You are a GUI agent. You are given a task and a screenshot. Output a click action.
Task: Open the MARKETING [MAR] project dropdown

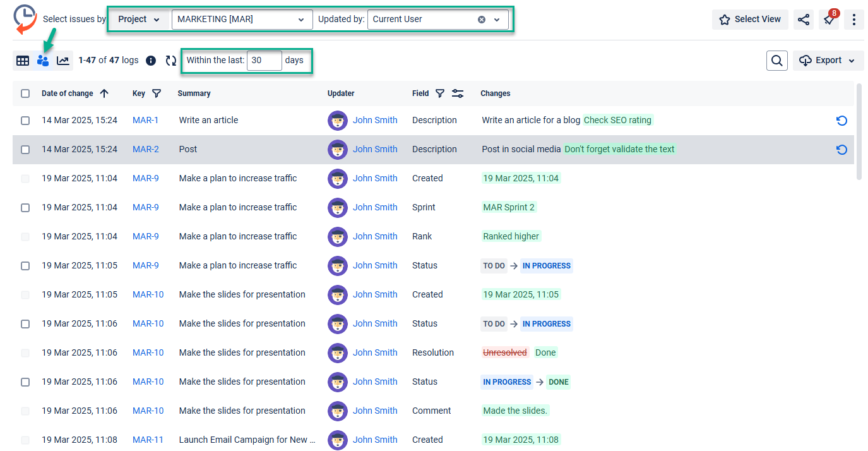pos(241,20)
